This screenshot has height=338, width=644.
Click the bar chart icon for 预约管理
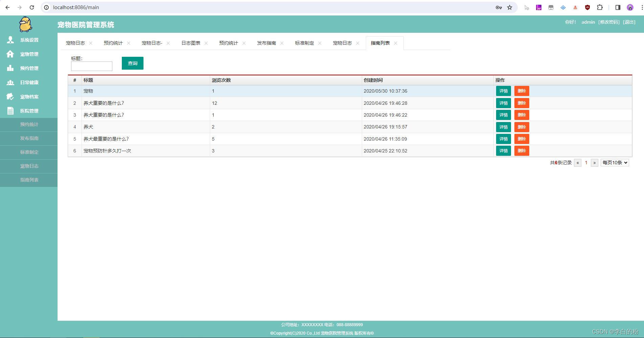(x=10, y=68)
